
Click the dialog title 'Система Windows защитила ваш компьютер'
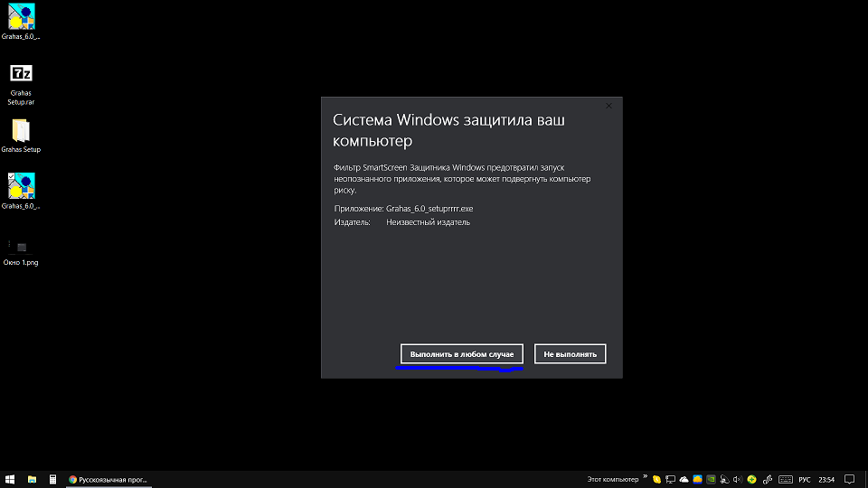coord(448,130)
